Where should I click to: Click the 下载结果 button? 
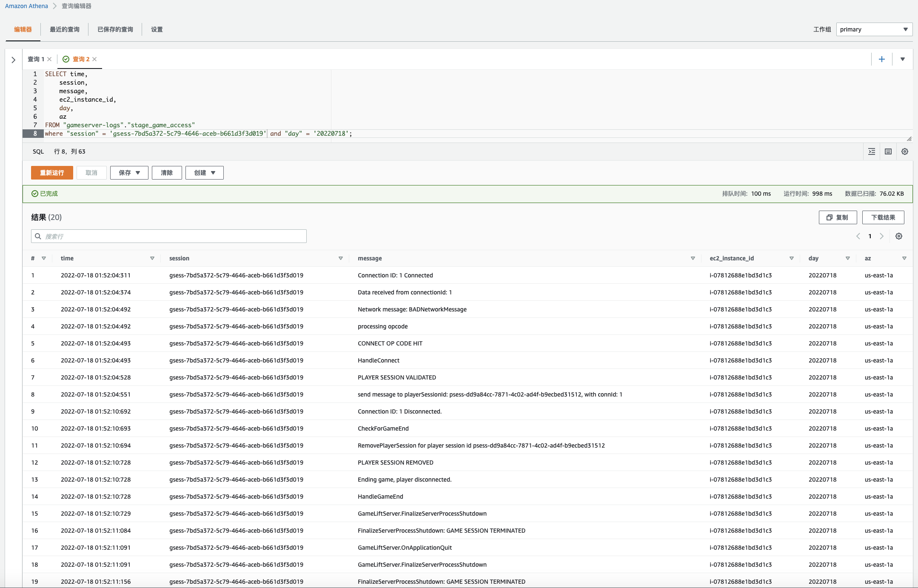[883, 217]
